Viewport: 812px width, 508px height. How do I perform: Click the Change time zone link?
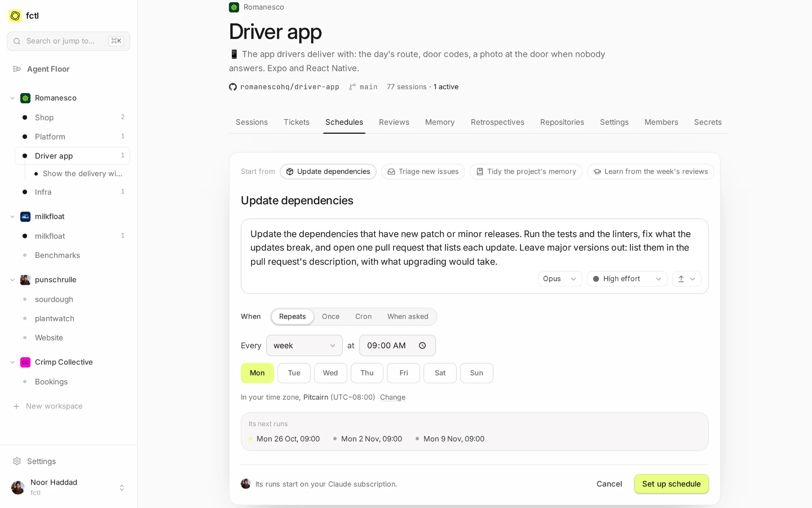[x=393, y=397]
